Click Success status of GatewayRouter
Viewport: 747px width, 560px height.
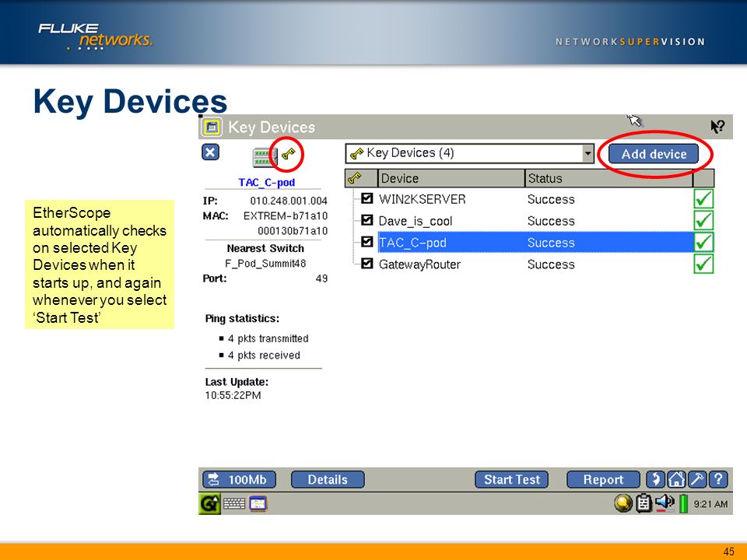click(551, 264)
